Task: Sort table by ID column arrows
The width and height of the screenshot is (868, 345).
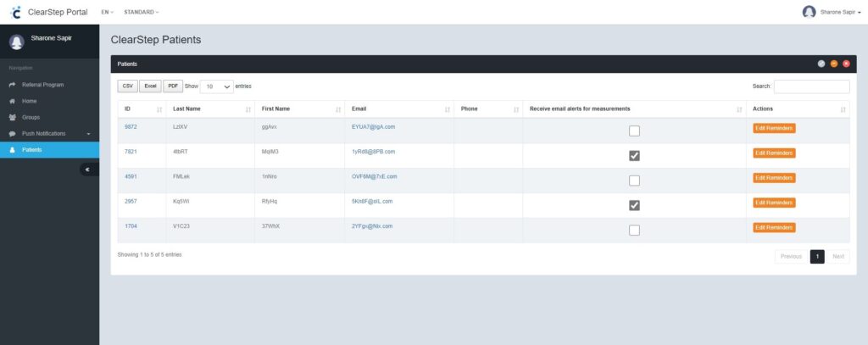Action: pos(159,109)
